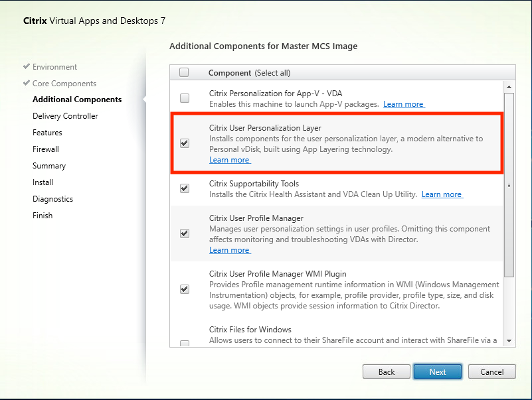532x400 pixels.
Task: Uncheck User Profile Manager WMI Plugin checkbox
Action: (185, 289)
